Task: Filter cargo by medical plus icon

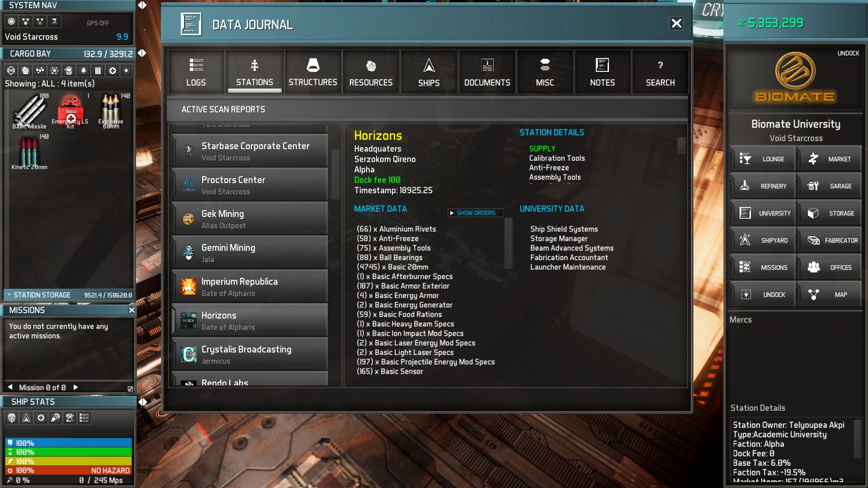Action: (x=113, y=70)
